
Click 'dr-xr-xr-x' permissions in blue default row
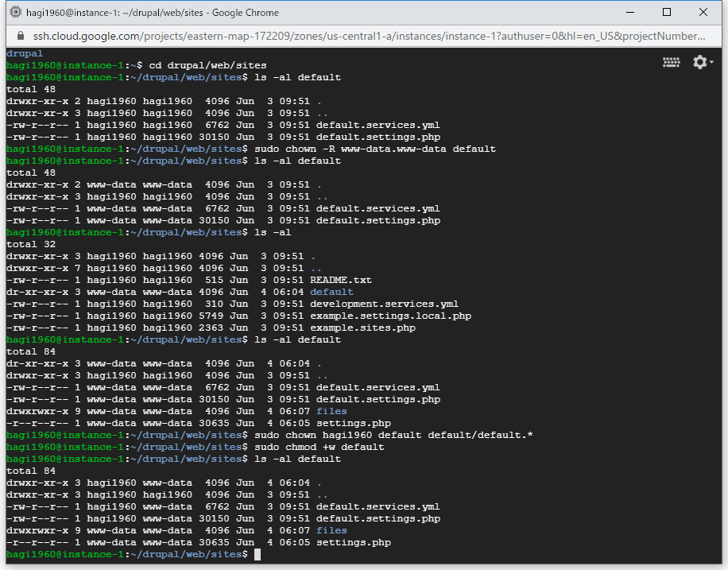click(x=37, y=293)
